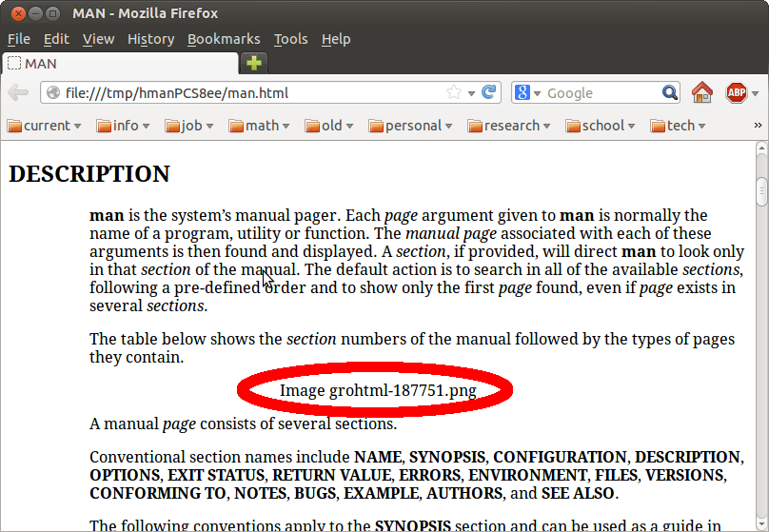Viewport: 769px width, 532px height.
Task: Click the Back navigation arrow
Action: [18, 92]
